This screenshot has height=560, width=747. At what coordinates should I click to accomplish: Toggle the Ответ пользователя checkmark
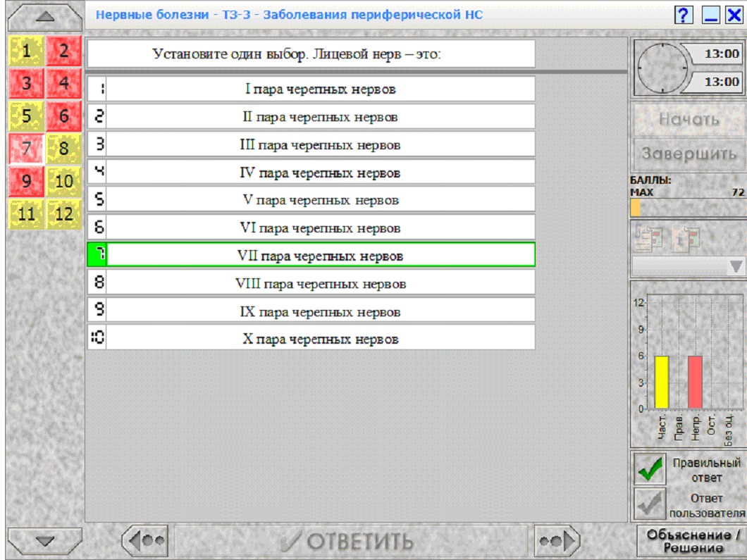click(x=650, y=504)
